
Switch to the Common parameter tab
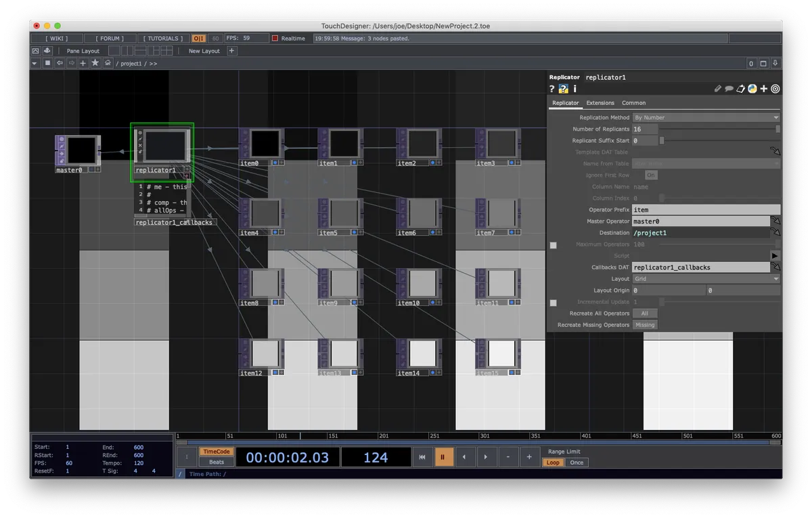[x=633, y=103]
